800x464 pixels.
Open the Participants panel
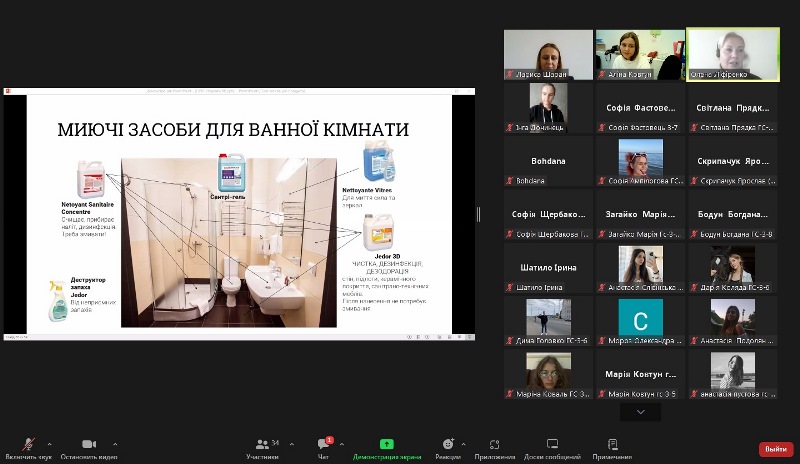263,448
